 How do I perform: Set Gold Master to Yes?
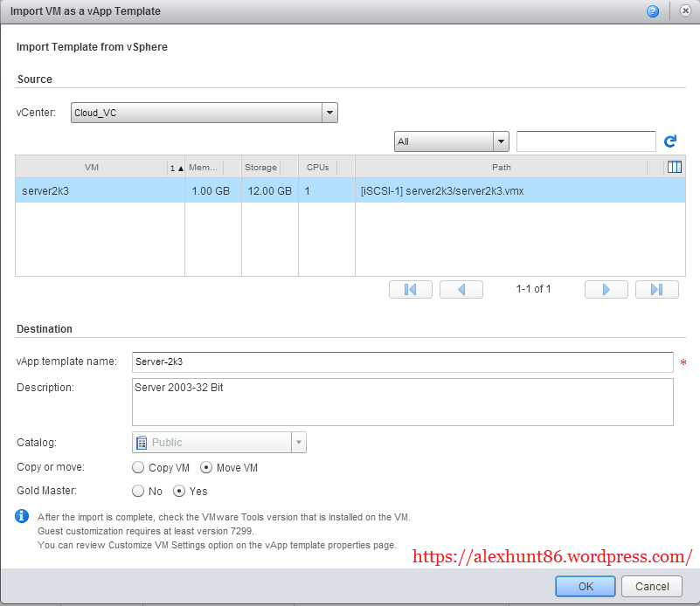178,491
